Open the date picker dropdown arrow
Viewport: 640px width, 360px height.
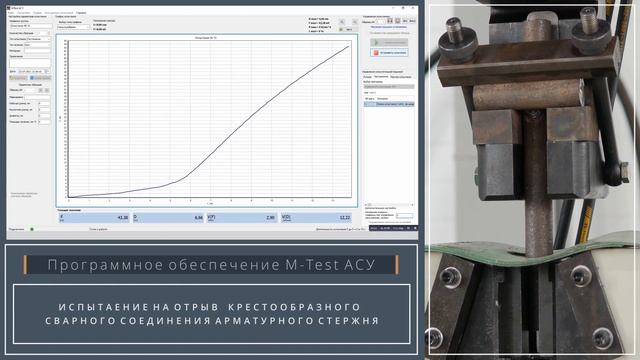pos(47,71)
